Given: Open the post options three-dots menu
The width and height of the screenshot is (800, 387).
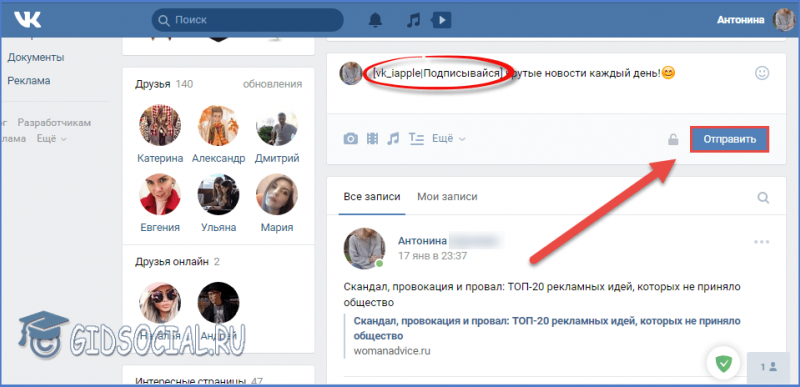Looking at the screenshot, I should pos(762,242).
